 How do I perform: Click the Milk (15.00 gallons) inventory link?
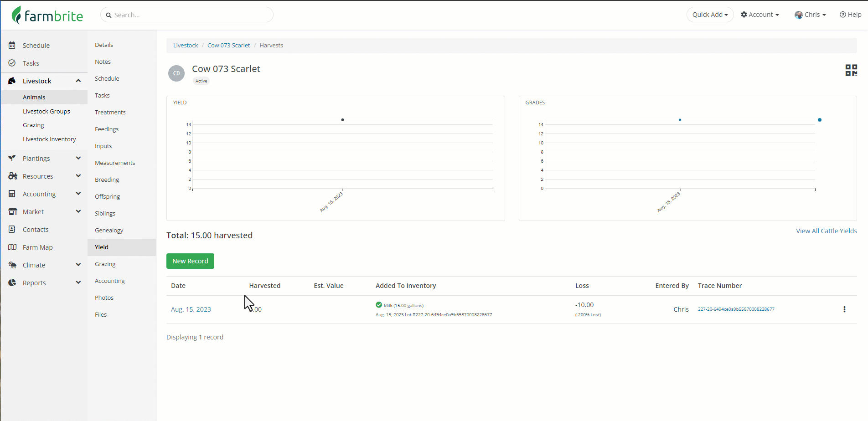coord(403,305)
